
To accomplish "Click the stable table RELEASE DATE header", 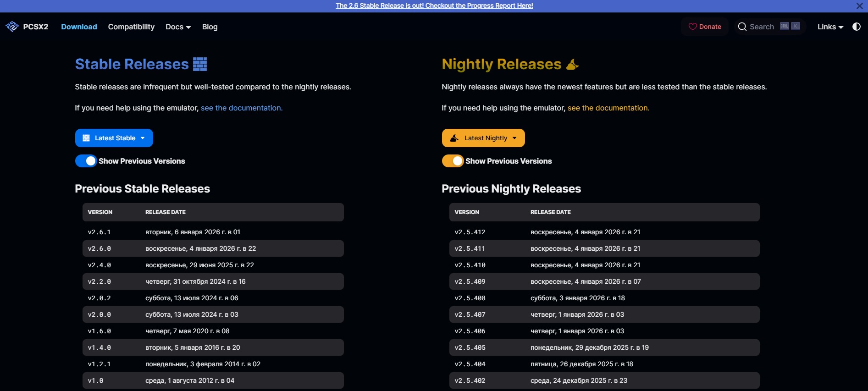I will [166, 212].
